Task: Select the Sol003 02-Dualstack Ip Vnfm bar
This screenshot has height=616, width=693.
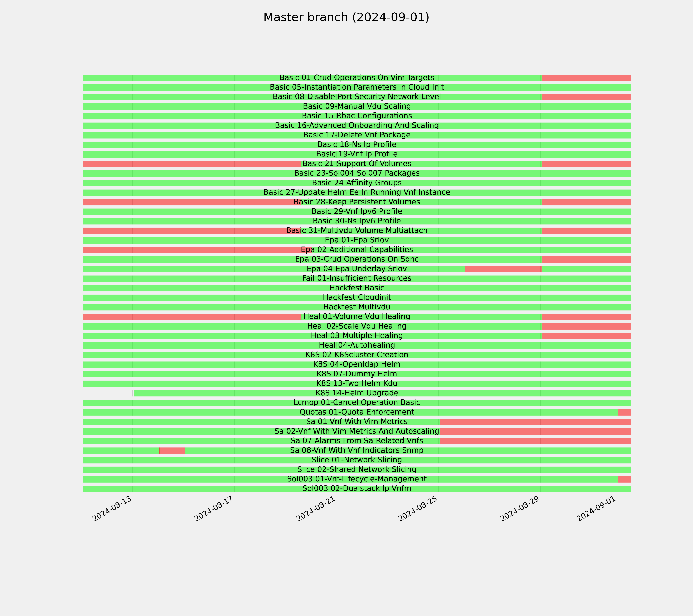Action: click(x=357, y=489)
